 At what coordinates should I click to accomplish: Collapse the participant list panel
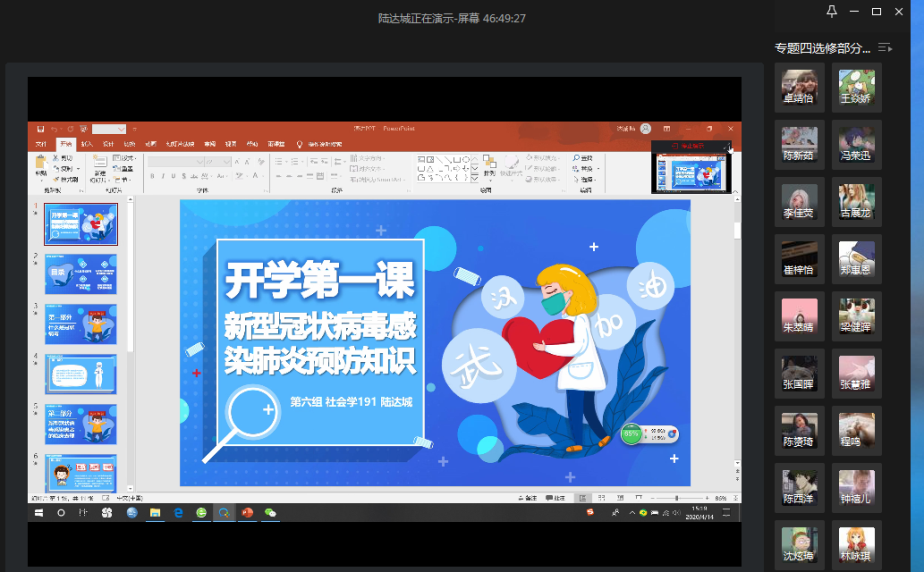pyautogui.click(x=885, y=48)
